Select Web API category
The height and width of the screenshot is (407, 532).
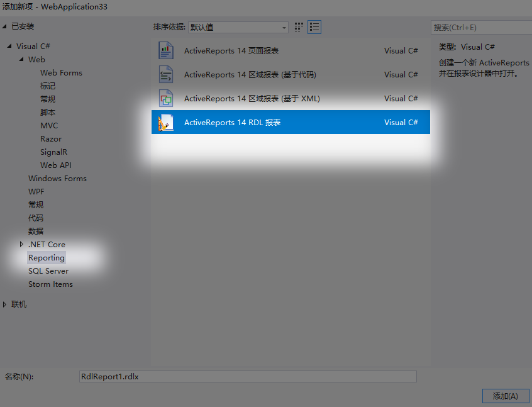[55, 165]
